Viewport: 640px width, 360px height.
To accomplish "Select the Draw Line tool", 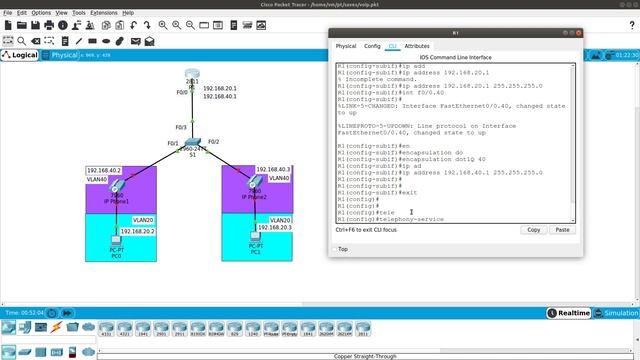I will [x=79, y=41].
